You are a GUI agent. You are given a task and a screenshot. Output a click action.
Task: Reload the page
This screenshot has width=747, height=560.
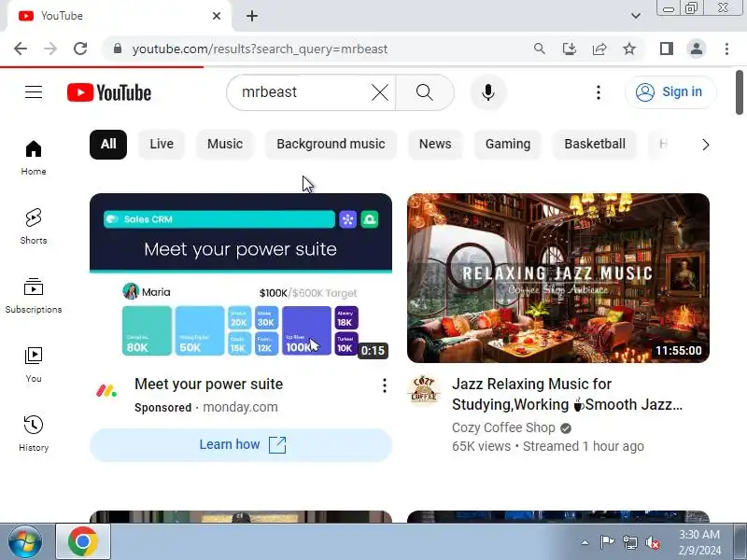(x=80, y=49)
